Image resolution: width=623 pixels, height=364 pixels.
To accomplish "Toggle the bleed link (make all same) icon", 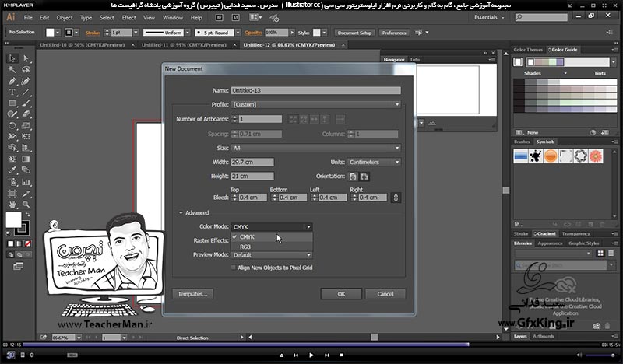I will [396, 198].
